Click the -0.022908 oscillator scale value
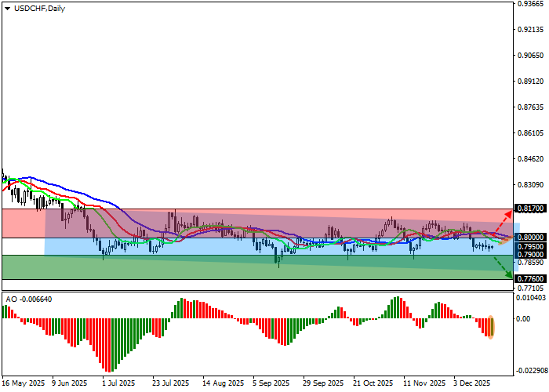The image size is (549, 392). click(531, 371)
